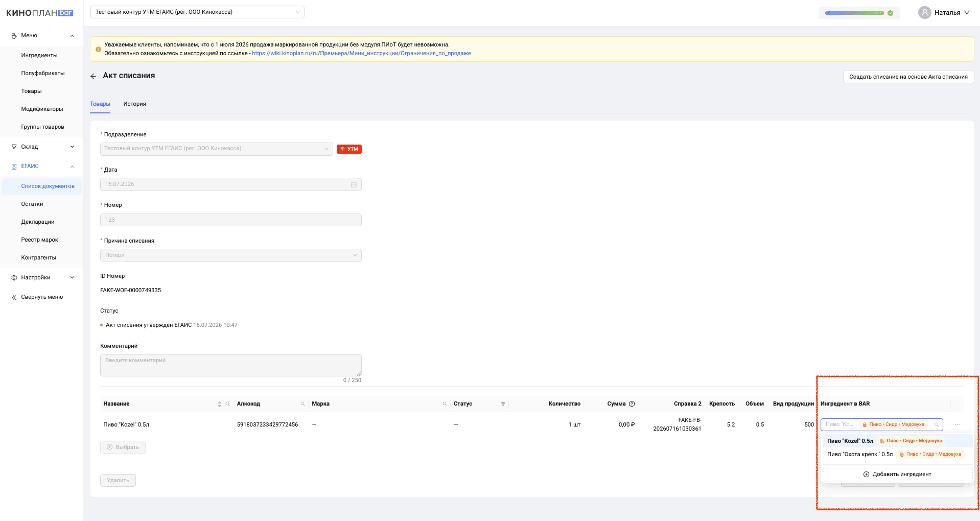Click the Склад funnel icon
The width and height of the screenshot is (980, 521).
click(x=14, y=147)
